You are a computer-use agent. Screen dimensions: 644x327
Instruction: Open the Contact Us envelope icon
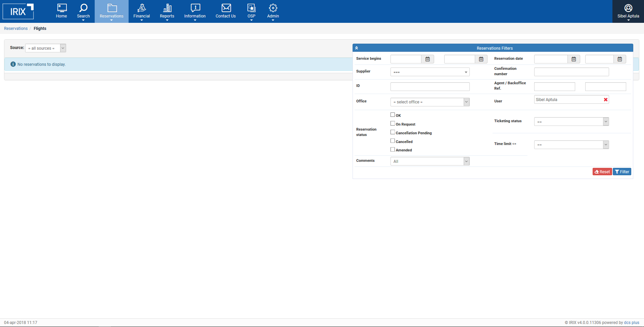pos(226,8)
